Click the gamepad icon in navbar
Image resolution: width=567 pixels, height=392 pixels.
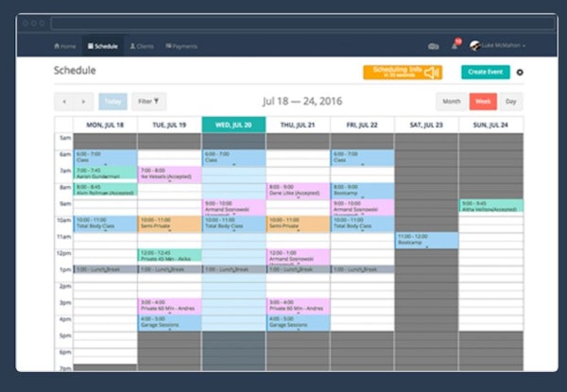tap(434, 45)
